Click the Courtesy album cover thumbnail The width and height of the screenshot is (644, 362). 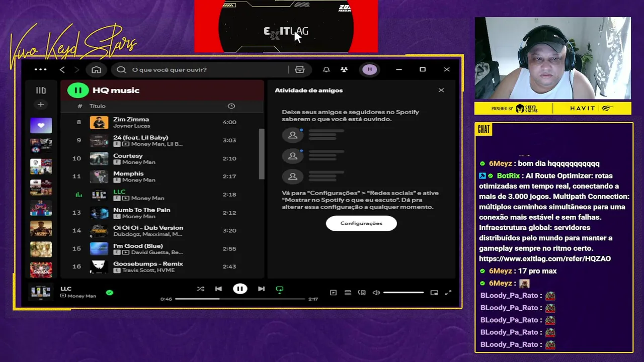[99, 158]
